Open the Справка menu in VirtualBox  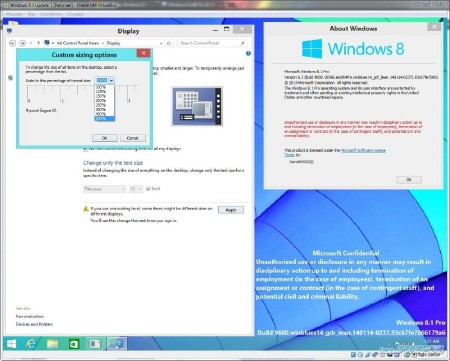[75, 14]
